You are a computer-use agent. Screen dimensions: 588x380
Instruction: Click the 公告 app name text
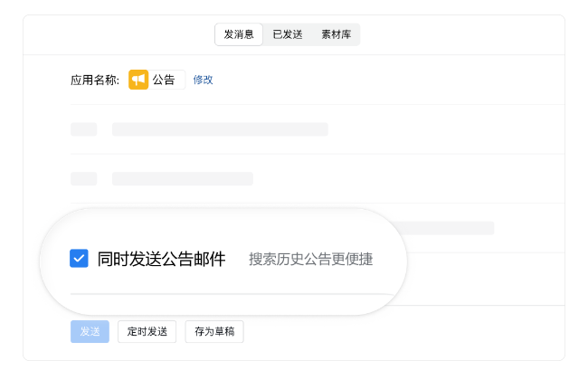(x=164, y=80)
